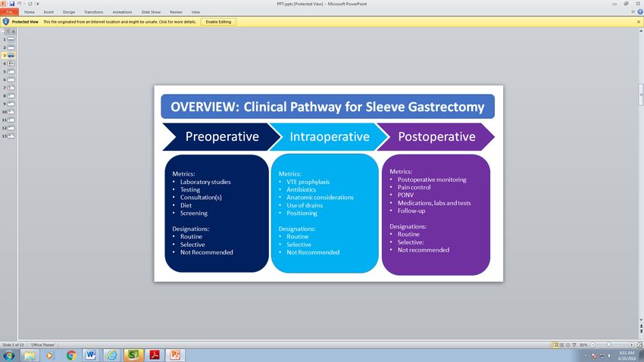644x362 pixels.
Task: Click the 81% zoom level button
Action: [583, 345]
